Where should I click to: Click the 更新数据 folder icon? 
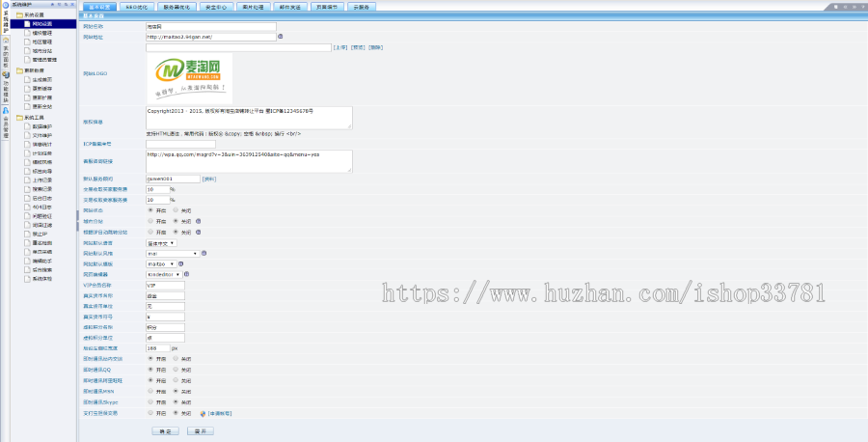tap(19, 70)
